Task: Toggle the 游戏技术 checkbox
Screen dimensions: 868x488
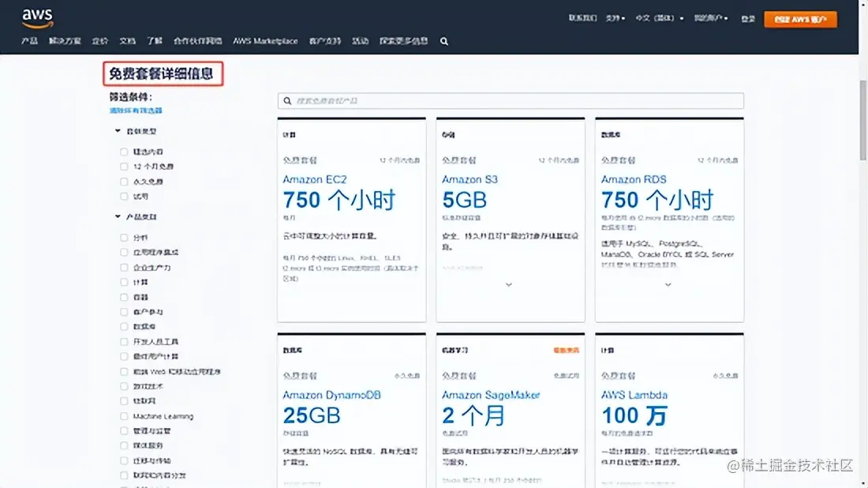Action: [124, 387]
